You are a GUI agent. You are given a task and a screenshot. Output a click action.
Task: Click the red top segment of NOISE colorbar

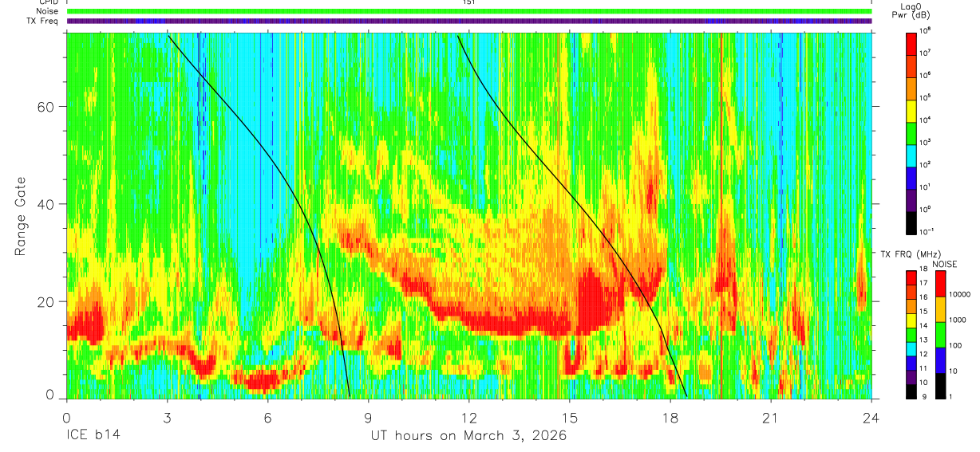coord(940,283)
